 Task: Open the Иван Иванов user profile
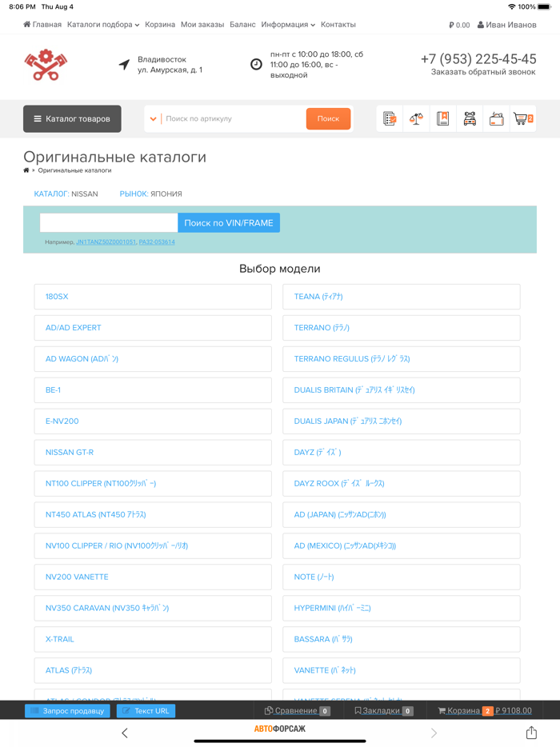(507, 25)
